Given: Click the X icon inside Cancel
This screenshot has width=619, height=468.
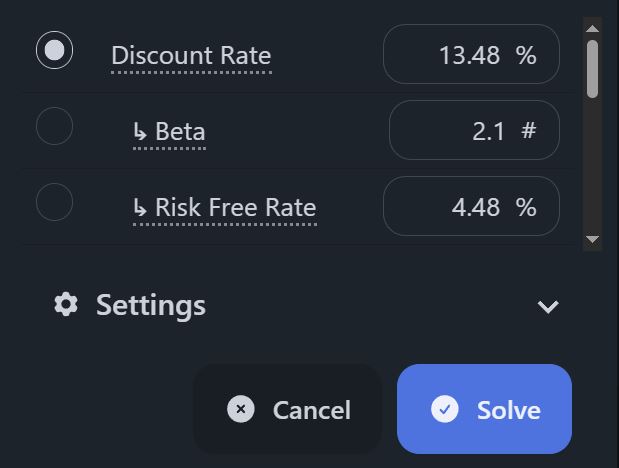Looking at the screenshot, I should [241, 409].
